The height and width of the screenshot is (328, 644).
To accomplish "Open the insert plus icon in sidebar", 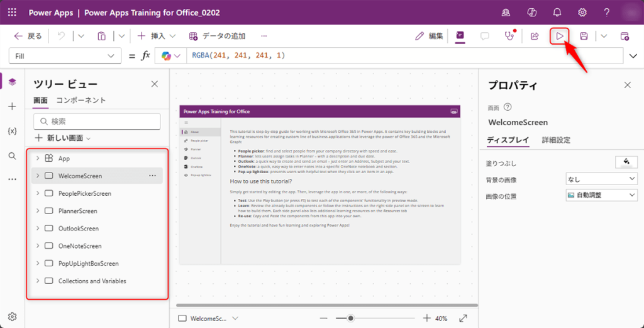I will pos(13,106).
